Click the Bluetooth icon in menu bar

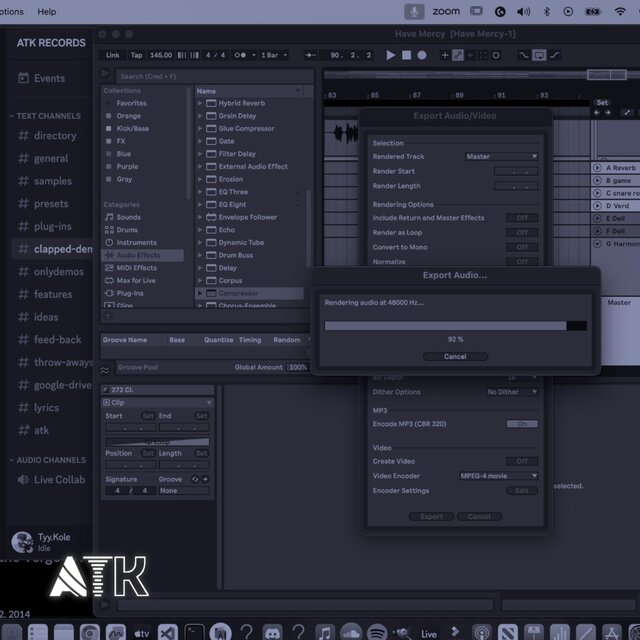(547, 12)
